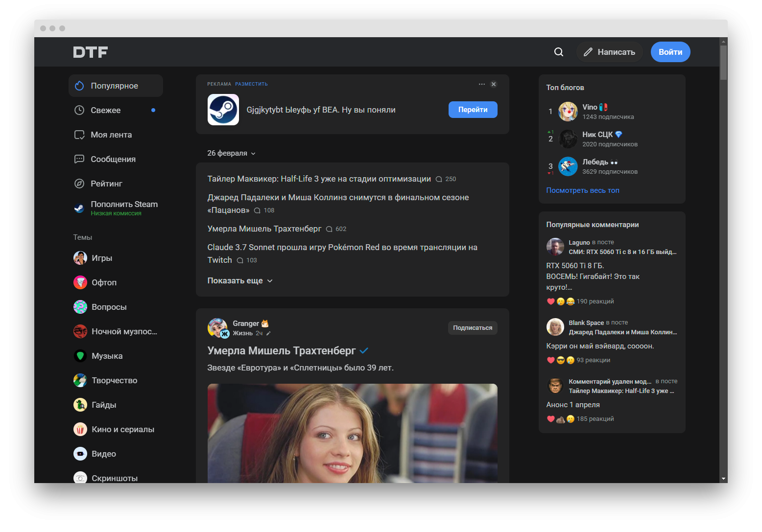Click the Вопросы topic avatar
The width and height of the screenshot is (762, 532).
80,307
